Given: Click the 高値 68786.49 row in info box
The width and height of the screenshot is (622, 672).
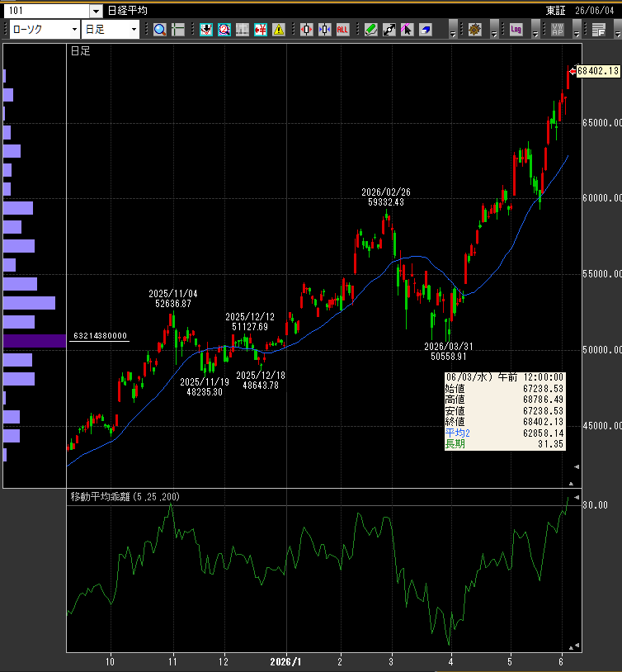Looking at the screenshot, I should (x=505, y=400).
